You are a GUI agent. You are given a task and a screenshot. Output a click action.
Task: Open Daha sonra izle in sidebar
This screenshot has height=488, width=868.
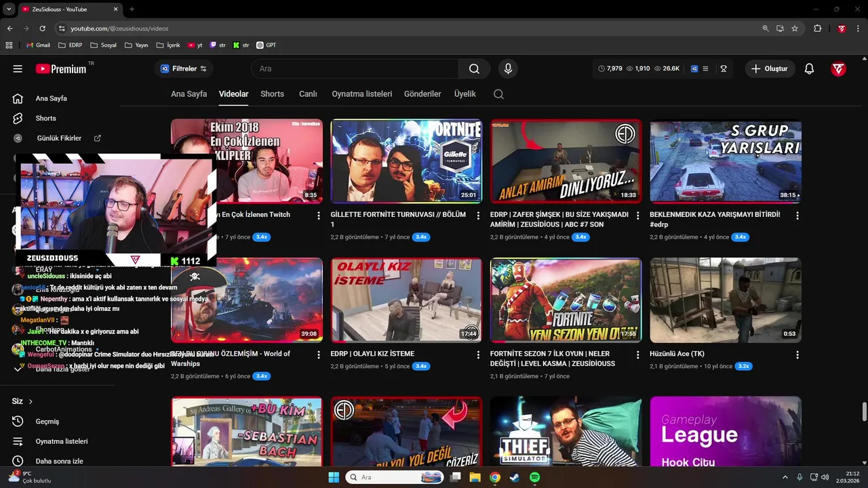(x=59, y=462)
